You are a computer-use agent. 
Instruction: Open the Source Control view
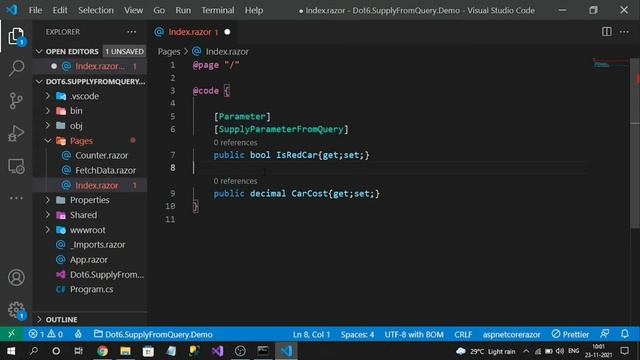click(x=16, y=100)
